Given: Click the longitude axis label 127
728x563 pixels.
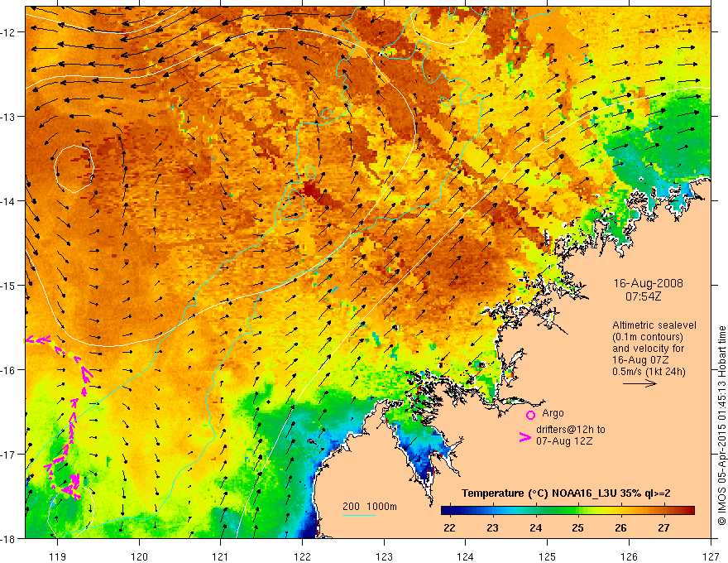Looking at the screenshot, I should (711, 556).
